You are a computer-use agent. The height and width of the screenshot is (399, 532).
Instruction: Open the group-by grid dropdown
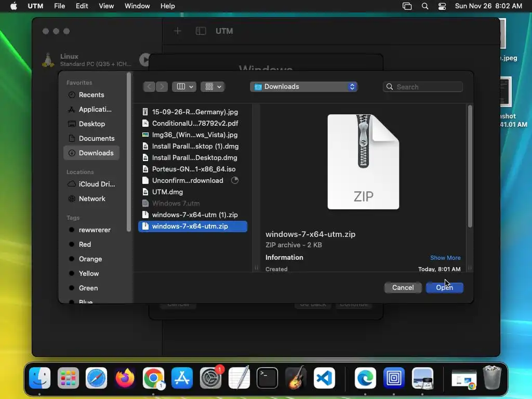(212, 87)
